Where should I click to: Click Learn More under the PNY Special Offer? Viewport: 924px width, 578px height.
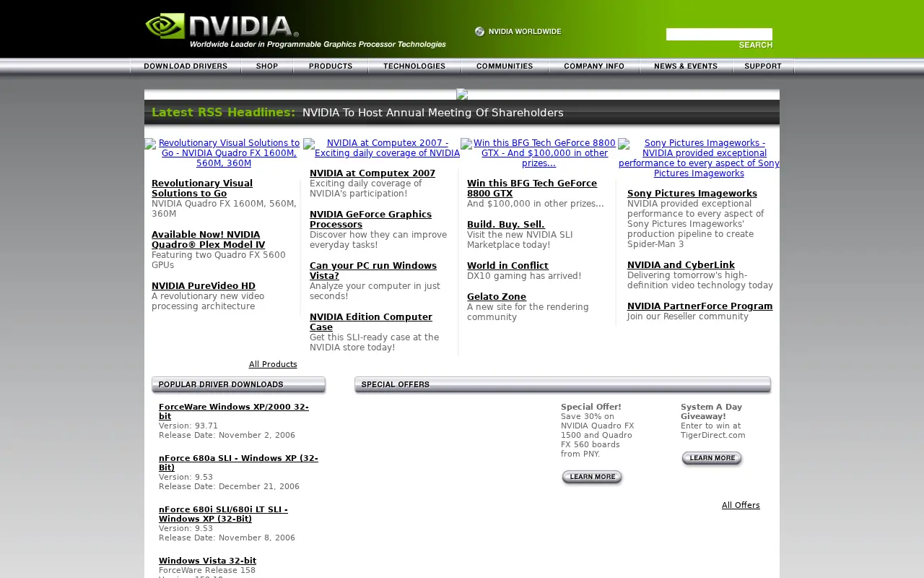pyautogui.click(x=592, y=478)
